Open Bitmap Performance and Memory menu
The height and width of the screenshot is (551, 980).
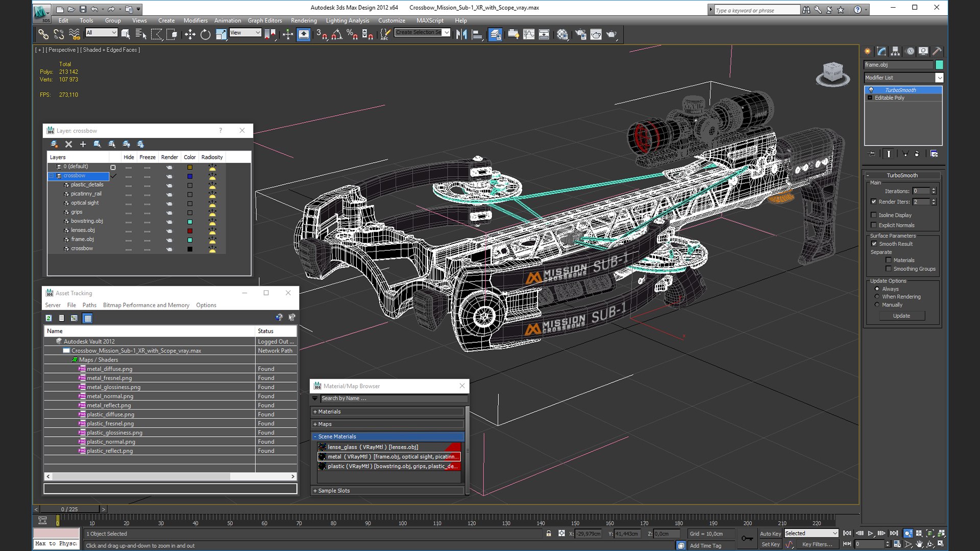(x=146, y=305)
